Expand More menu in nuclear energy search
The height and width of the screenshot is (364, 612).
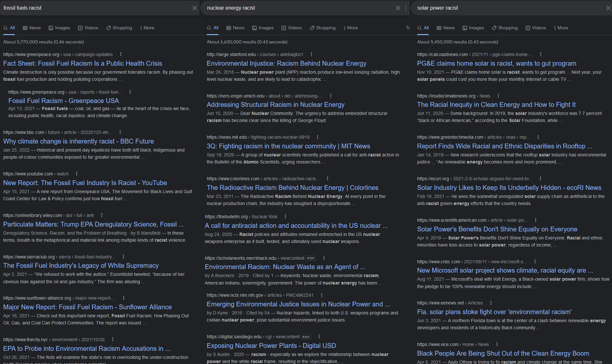point(350,28)
